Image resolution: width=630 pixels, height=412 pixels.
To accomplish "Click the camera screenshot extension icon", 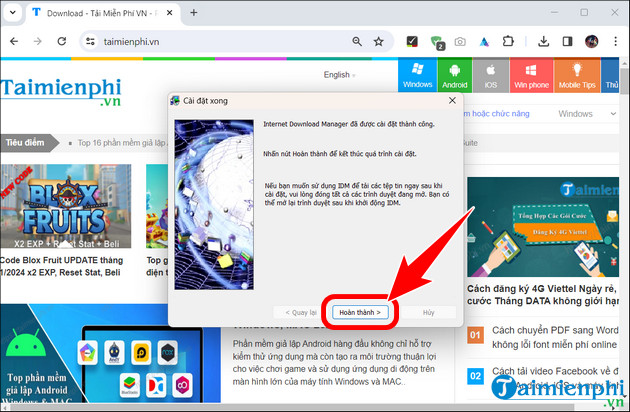I will pyautogui.click(x=460, y=41).
